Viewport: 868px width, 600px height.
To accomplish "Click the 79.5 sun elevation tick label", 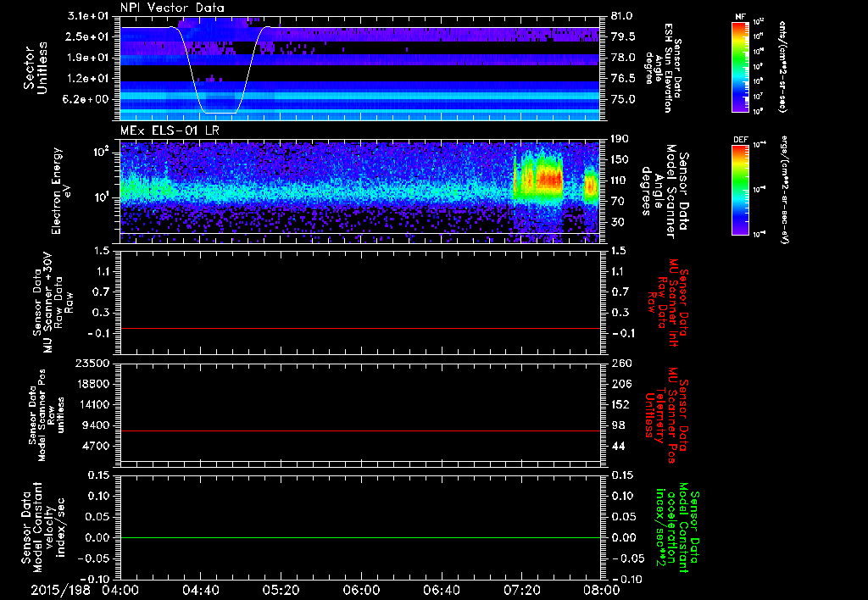I will 623,36.
